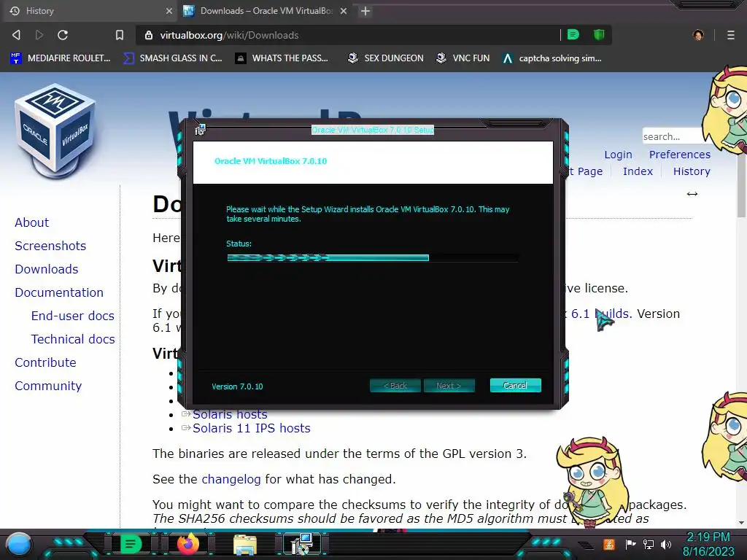Open the MEDIAFIRE ROULET... bookmark

(60, 58)
